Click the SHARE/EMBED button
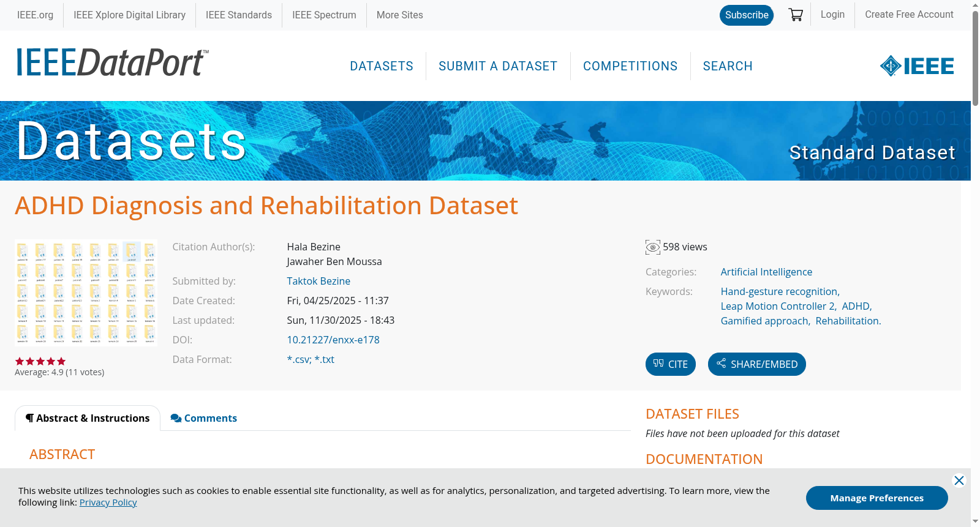Screen dimensions: 980x527 coord(757,364)
